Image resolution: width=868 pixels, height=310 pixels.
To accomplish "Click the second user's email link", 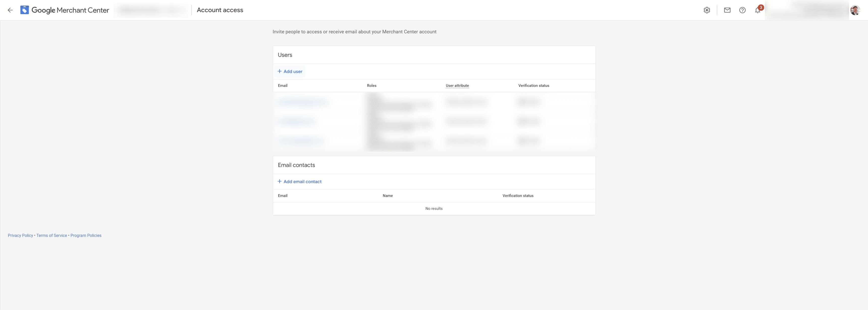I will pyautogui.click(x=296, y=121).
